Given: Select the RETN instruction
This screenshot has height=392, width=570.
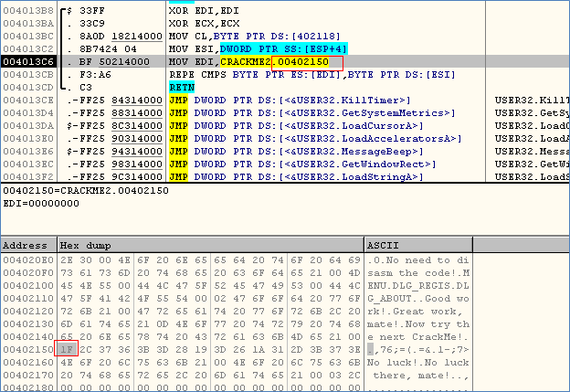Looking at the screenshot, I should [x=182, y=86].
